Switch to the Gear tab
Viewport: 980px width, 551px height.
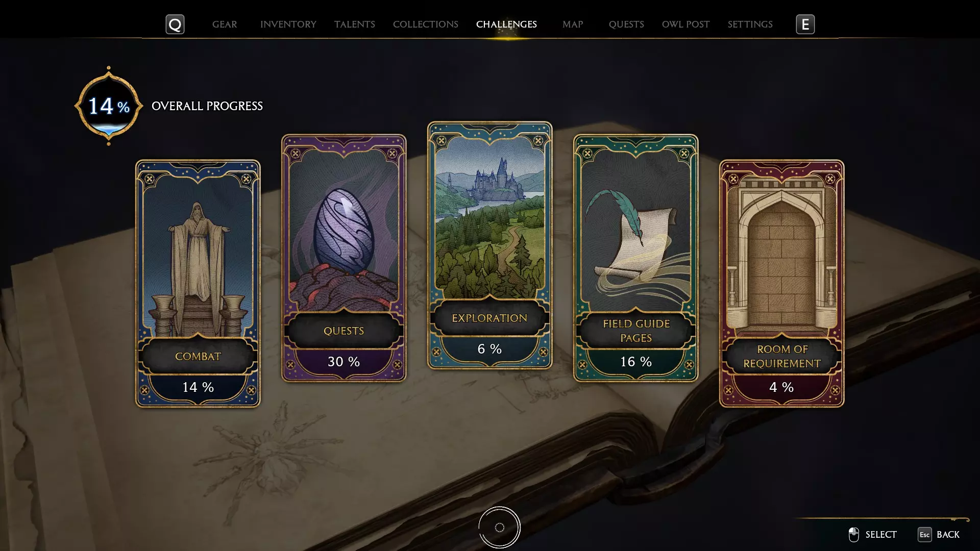225,24
